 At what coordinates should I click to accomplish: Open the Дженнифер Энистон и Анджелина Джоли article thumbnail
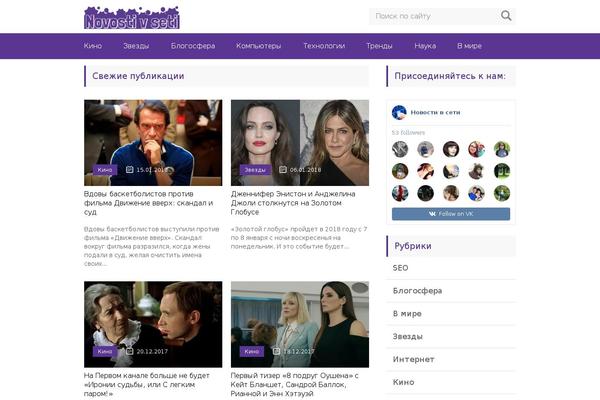coord(300,143)
